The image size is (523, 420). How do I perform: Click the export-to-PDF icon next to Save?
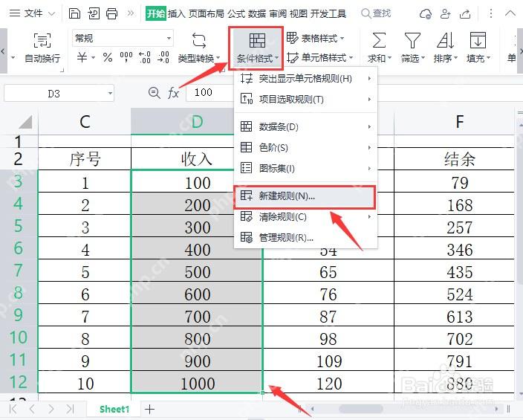94,13
